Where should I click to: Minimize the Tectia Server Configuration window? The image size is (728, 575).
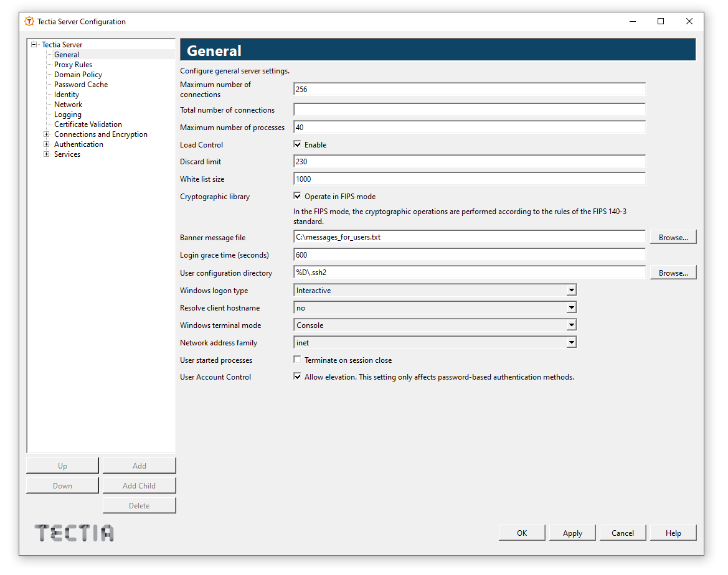tap(632, 21)
